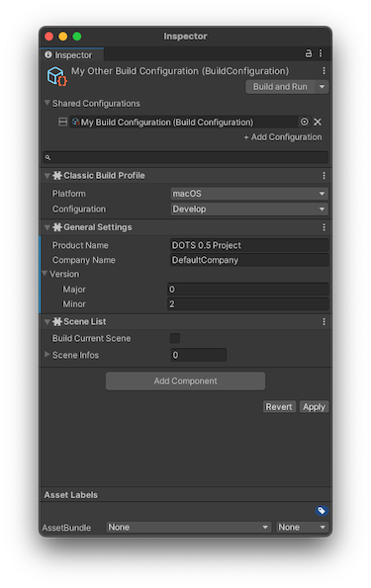Viewport: 371px width, 588px height.
Task: Click the lock icon in the Inspector tab bar
Action: (308, 53)
